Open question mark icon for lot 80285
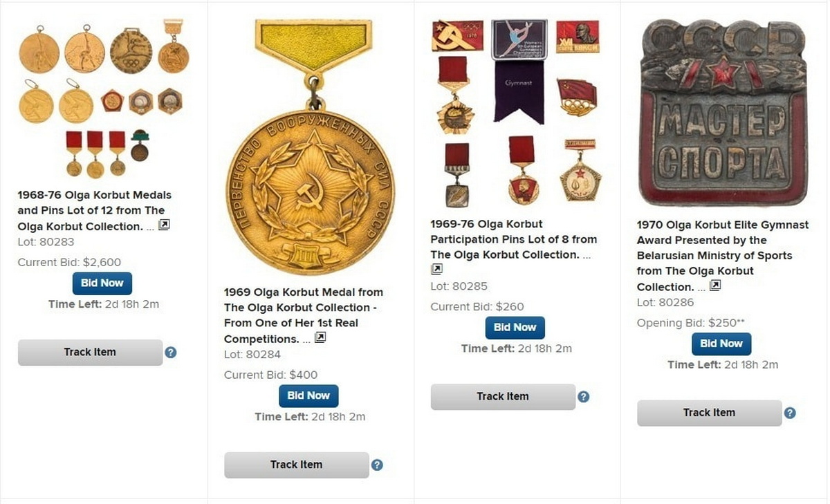Viewport: 830px width, 504px height. [x=584, y=397]
